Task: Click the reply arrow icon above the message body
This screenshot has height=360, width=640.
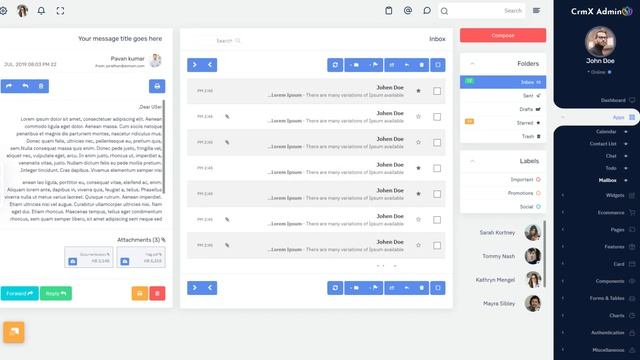Action: (x=25, y=86)
